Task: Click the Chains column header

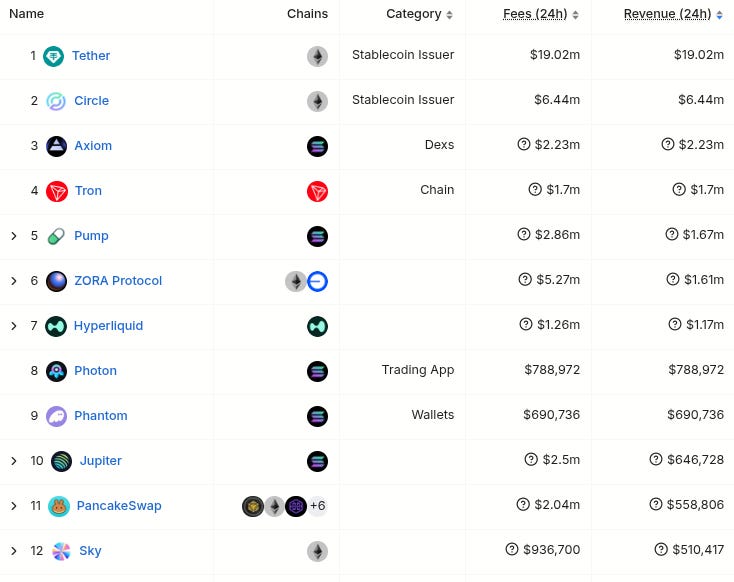Action: pos(307,14)
